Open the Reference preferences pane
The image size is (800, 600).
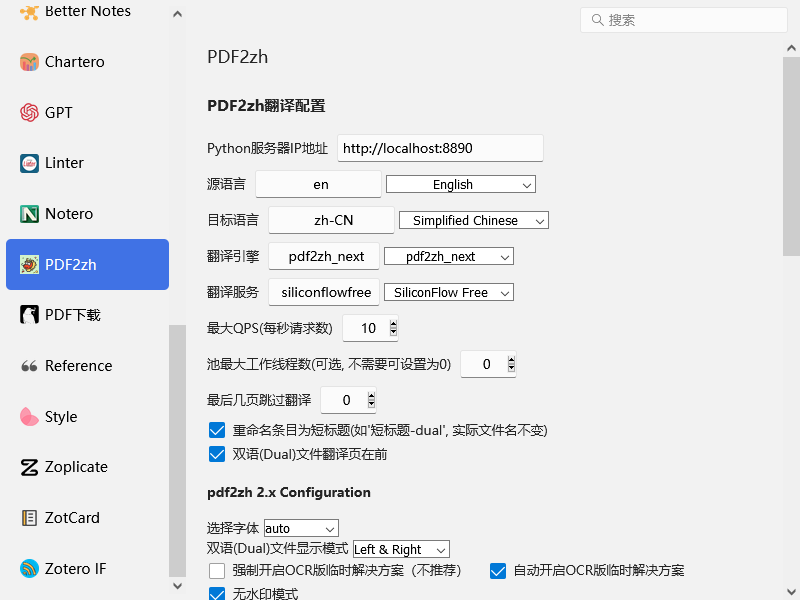coord(87,366)
